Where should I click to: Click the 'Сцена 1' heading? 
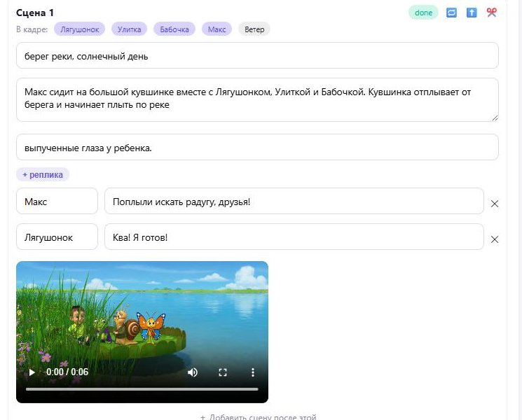point(35,13)
